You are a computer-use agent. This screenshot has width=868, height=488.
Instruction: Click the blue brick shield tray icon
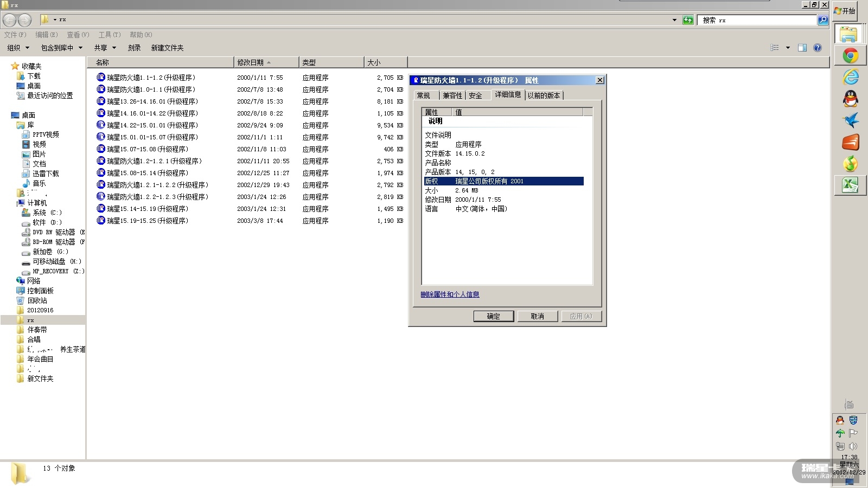coord(853,420)
